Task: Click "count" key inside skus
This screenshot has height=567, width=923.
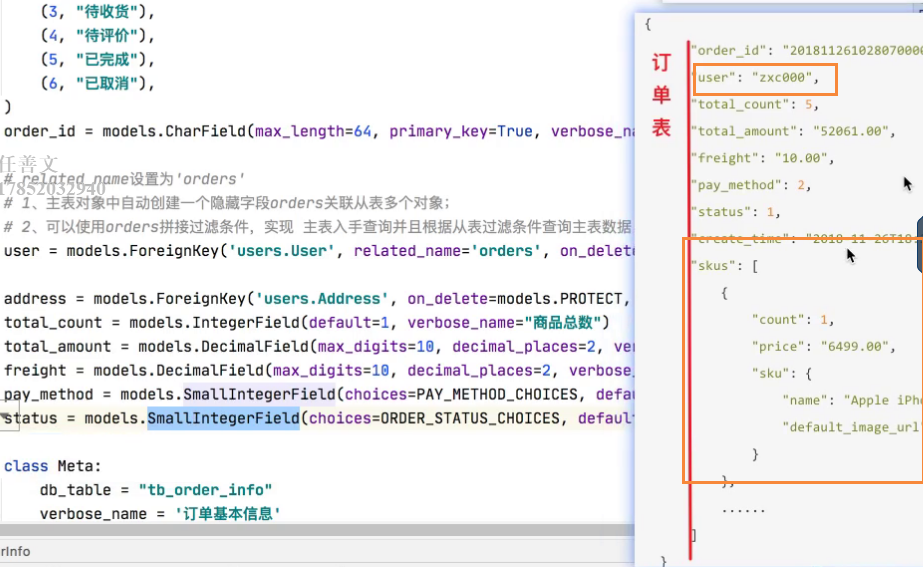Action: [x=778, y=320]
